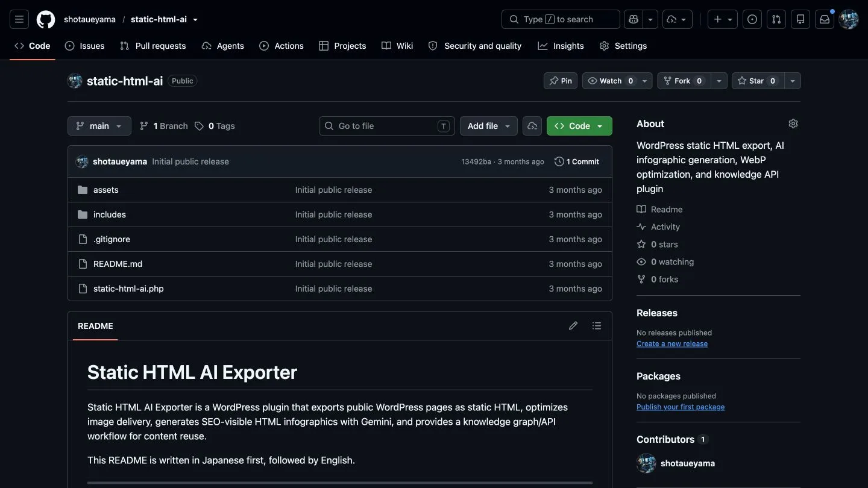View the 1 Commit history link
Viewport: 868px width, 488px height.
click(577, 161)
